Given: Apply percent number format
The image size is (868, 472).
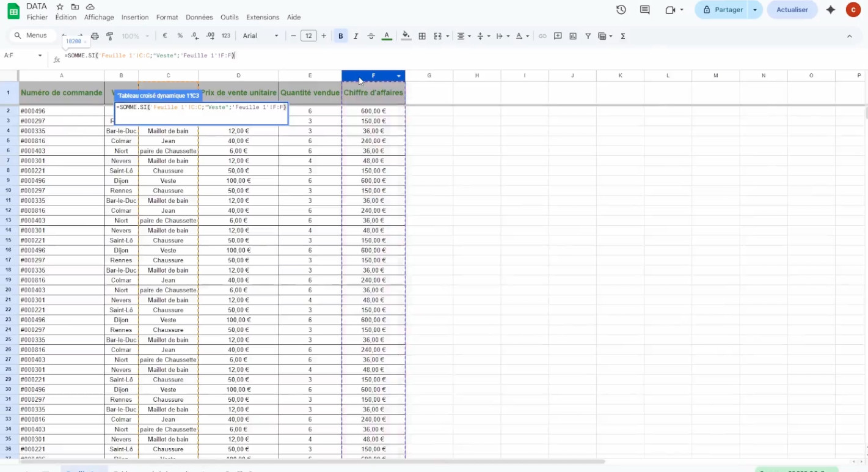Looking at the screenshot, I should pos(180,36).
